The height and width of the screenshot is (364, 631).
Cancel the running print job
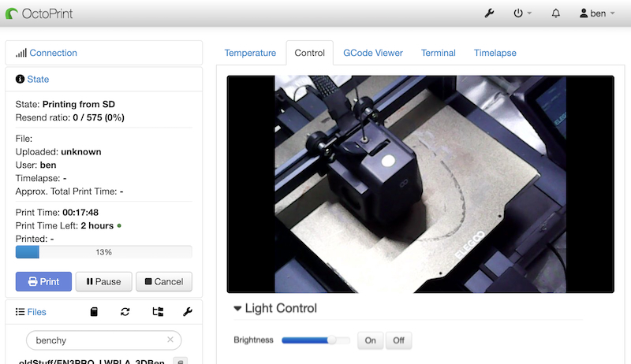pyautogui.click(x=164, y=281)
